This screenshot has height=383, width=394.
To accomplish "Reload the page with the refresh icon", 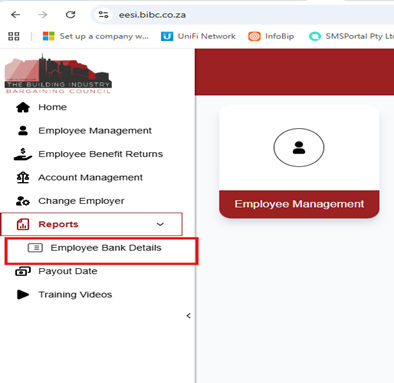I will coord(70,15).
